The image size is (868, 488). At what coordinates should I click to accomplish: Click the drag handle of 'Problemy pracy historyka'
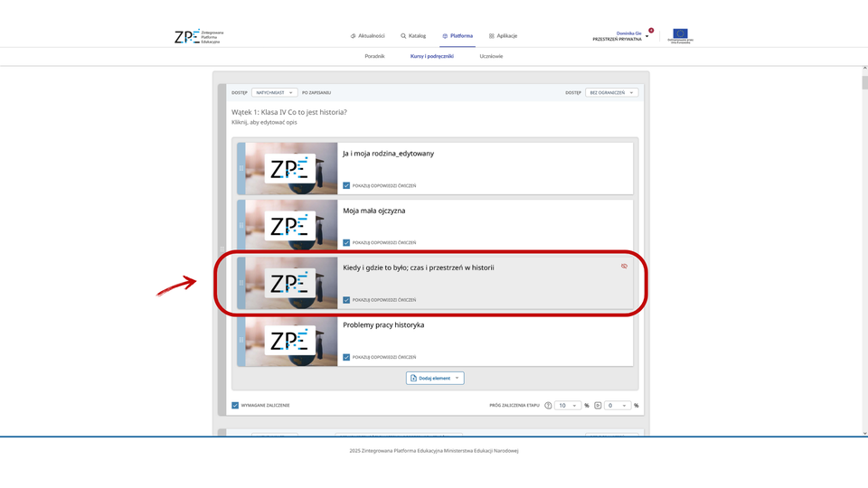[241, 340]
